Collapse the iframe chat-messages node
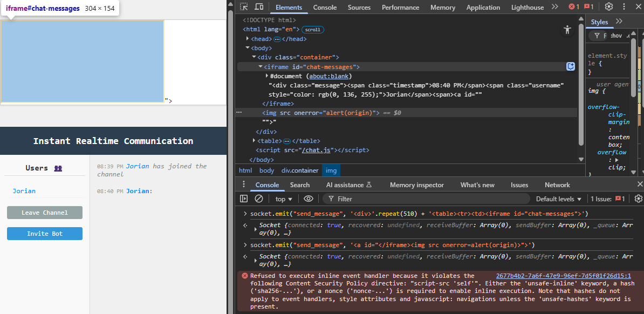This screenshot has width=644, height=314. 261,66
